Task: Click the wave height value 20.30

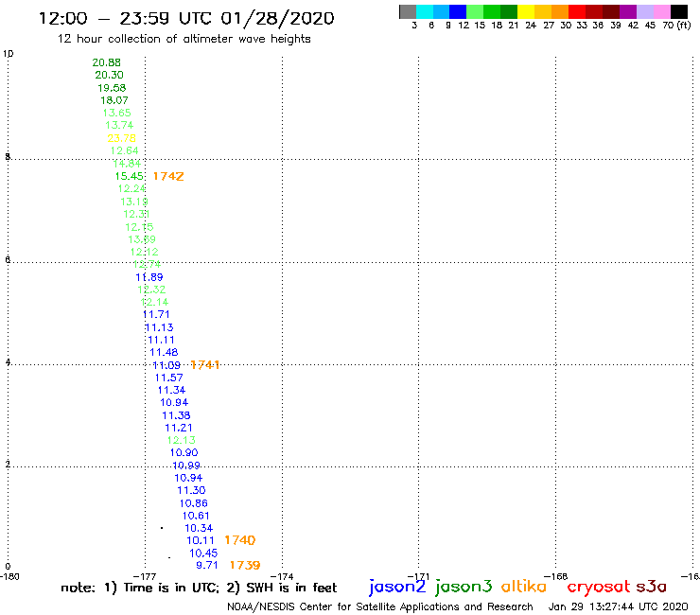Action: pyautogui.click(x=109, y=75)
